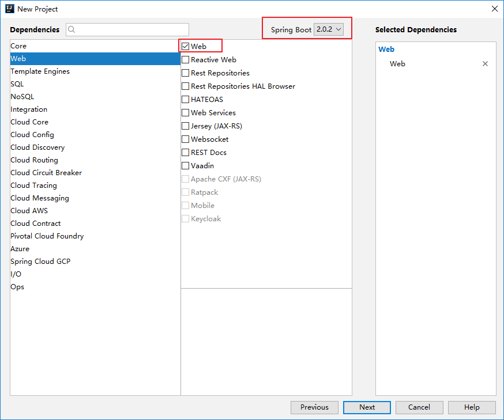
Task: Check Jersey (JAX-RS) dependency
Action: 186,126
